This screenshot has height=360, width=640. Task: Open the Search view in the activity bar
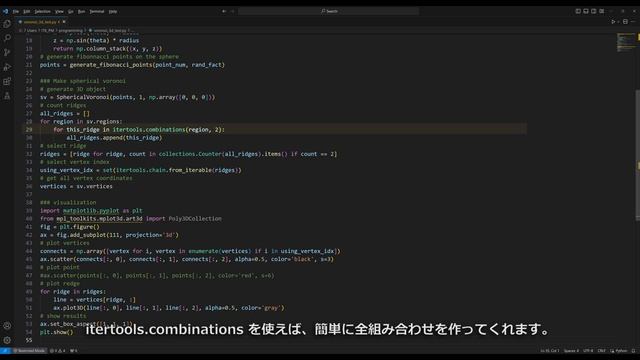[x=7, y=38]
